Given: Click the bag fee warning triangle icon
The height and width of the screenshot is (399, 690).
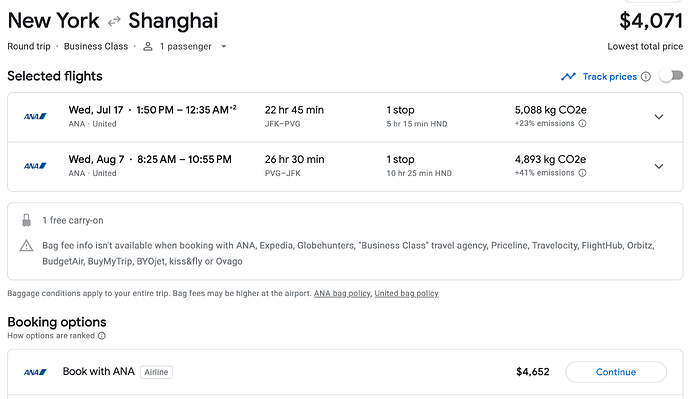Looking at the screenshot, I should click(26, 245).
